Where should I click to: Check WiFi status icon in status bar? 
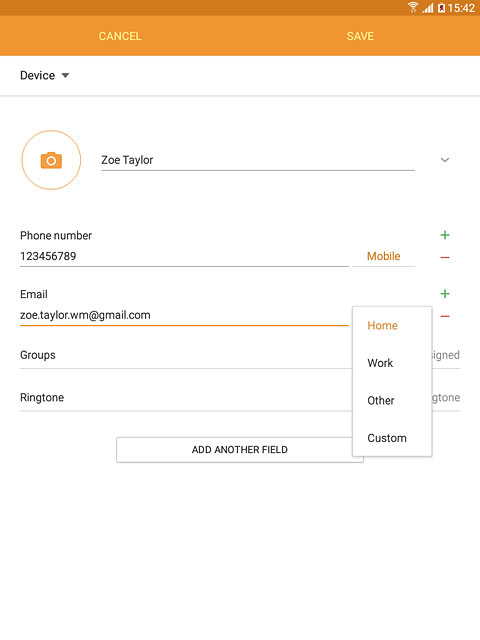pos(413,7)
